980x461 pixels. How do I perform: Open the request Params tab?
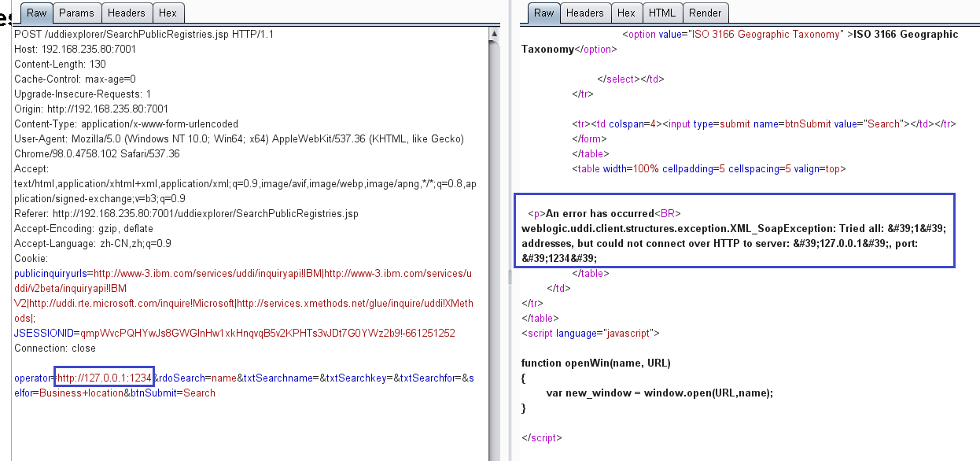76,13
